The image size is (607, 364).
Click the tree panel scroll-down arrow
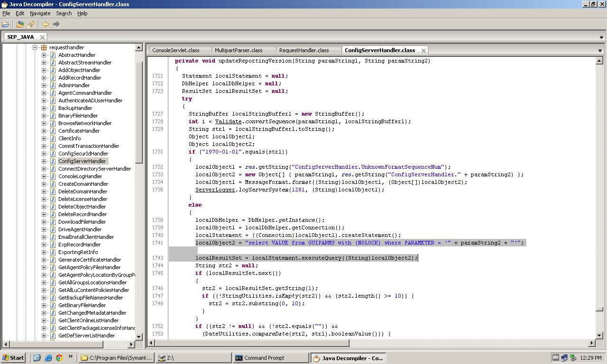click(x=139, y=336)
